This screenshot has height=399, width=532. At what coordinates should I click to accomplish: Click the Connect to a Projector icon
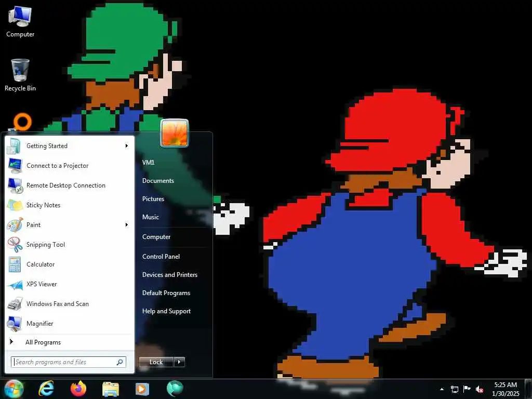[15, 166]
